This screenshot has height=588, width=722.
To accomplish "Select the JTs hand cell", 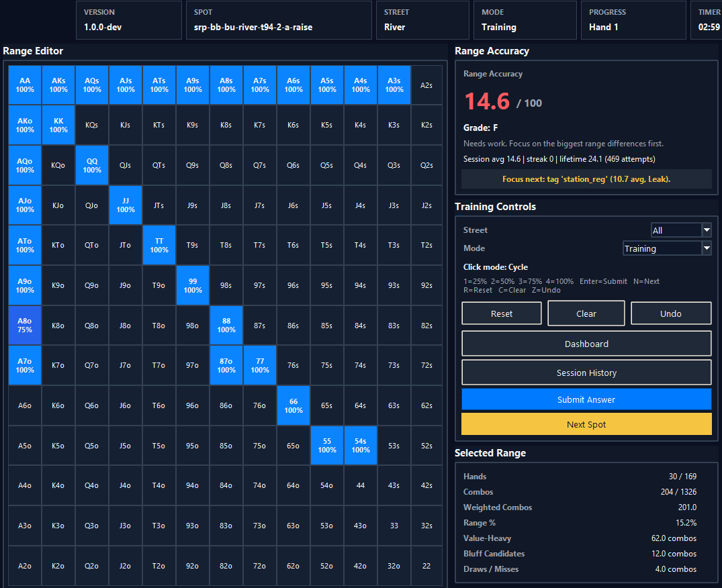I will (159, 205).
